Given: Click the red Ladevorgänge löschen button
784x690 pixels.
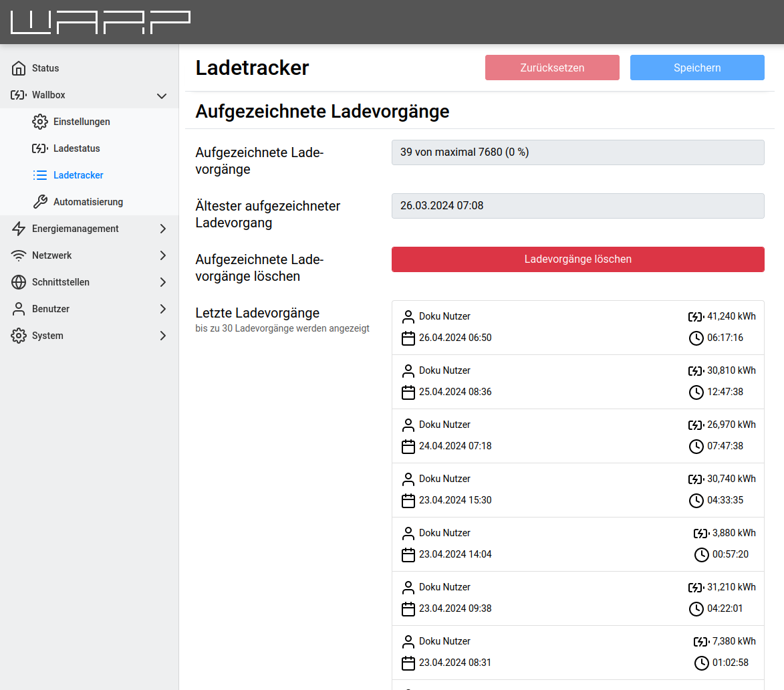Looking at the screenshot, I should pyautogui.click(x=577, y=259).
